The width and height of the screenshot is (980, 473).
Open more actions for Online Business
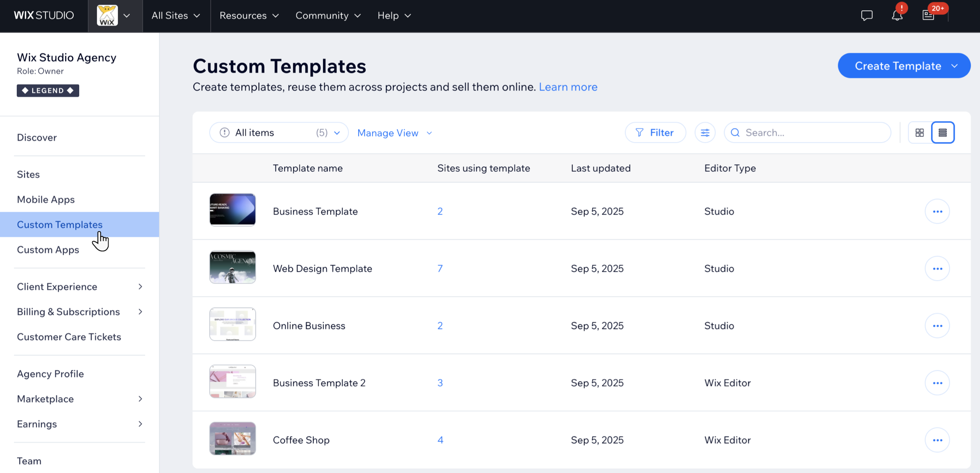click(937, 326)
